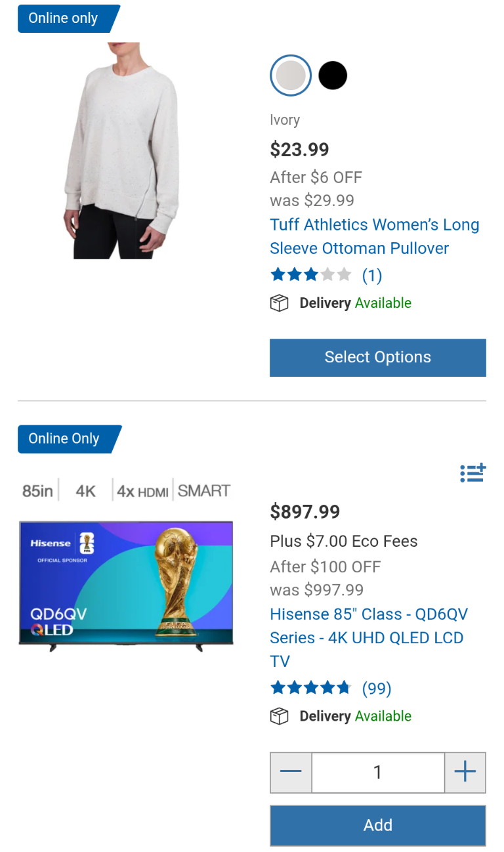Open the pullover's (1) review count

pos(372,275)
